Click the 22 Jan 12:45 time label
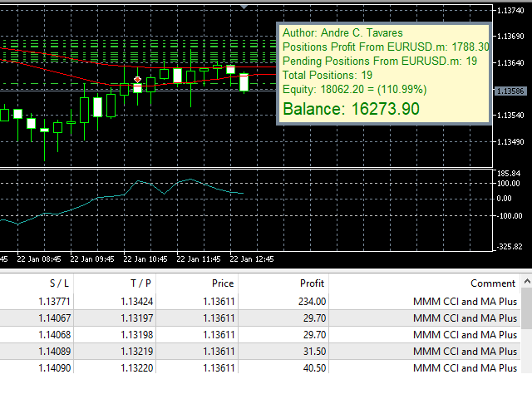The height and width of the screenshot is (399, 532). (x=252, y=259)
